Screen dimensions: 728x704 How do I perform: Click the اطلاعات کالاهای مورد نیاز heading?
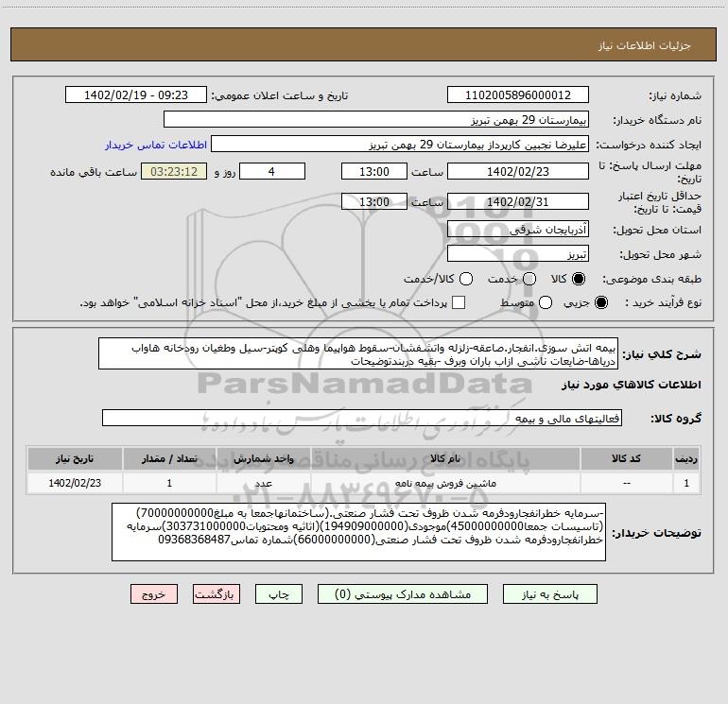632,385
